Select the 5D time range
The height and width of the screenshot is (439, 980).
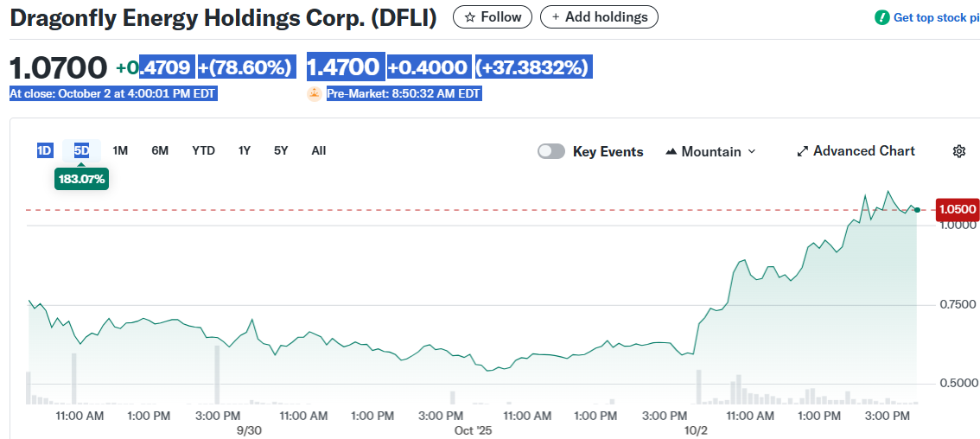click(x=81, y=150)
